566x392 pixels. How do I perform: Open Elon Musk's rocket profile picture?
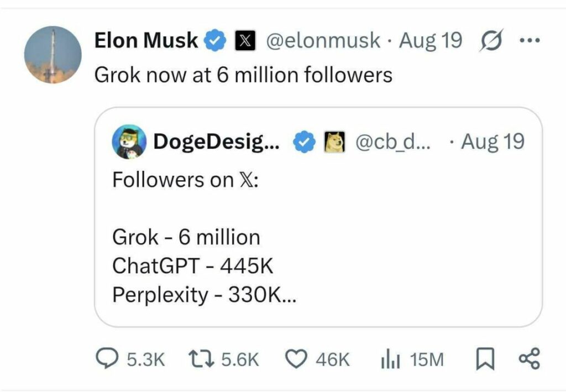point(53,55)
